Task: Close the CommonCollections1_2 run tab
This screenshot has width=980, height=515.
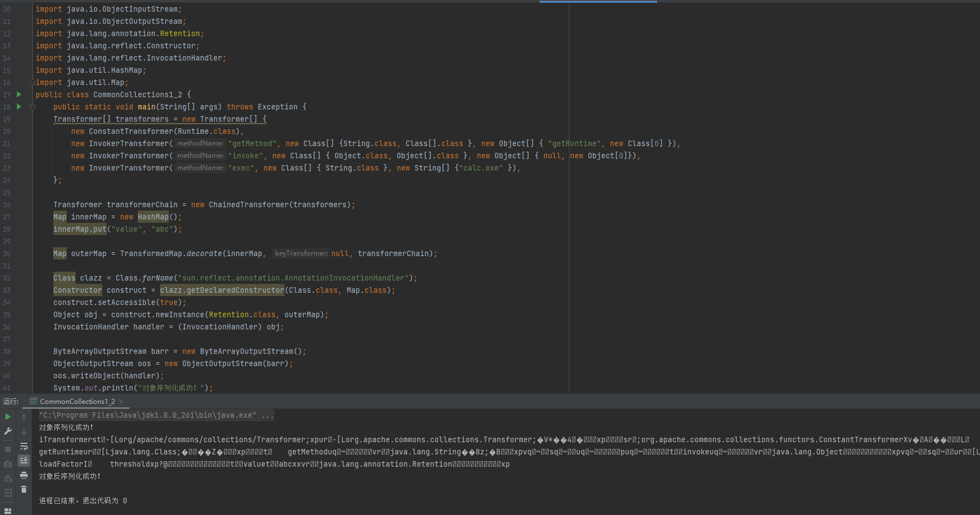Action: tap(121, 402)
